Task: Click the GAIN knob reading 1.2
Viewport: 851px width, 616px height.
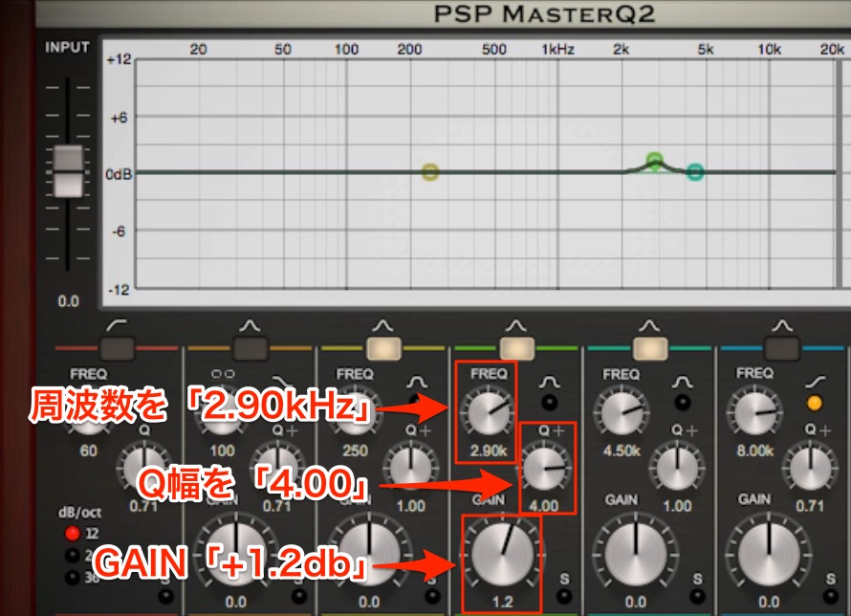Action: (x=502, y=555)
